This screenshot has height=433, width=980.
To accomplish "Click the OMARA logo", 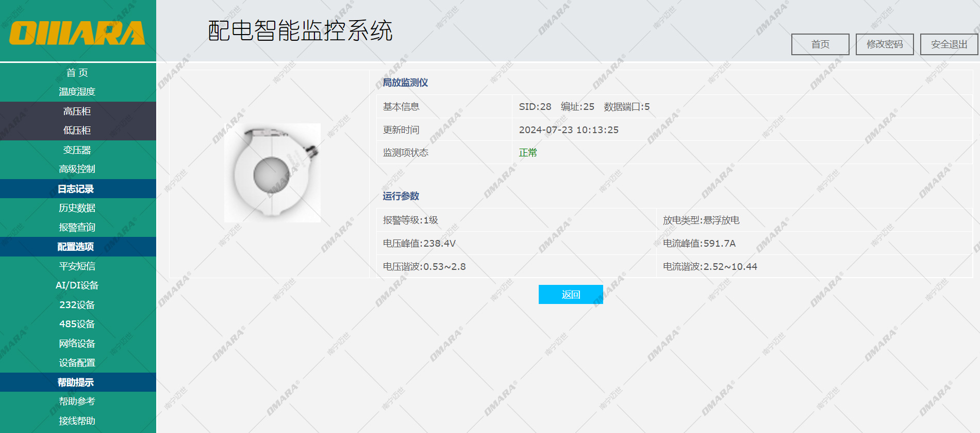I will coord(77,33).
